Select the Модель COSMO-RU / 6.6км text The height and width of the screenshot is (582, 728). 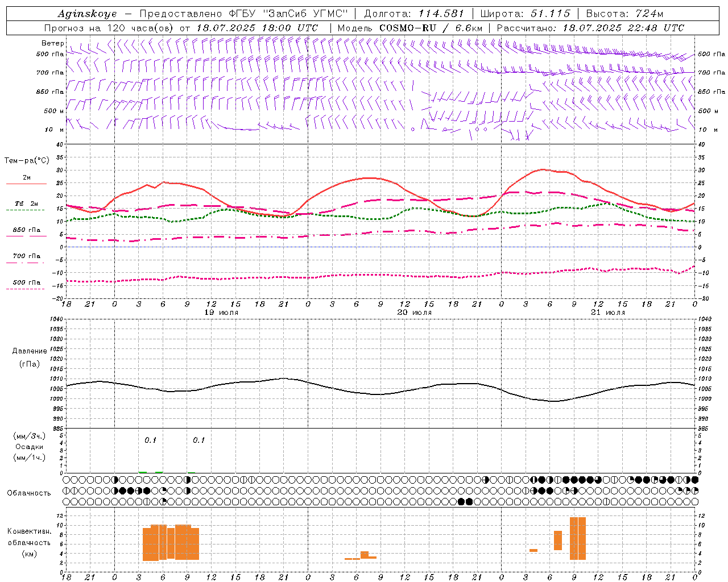click(x=410, y=28)
